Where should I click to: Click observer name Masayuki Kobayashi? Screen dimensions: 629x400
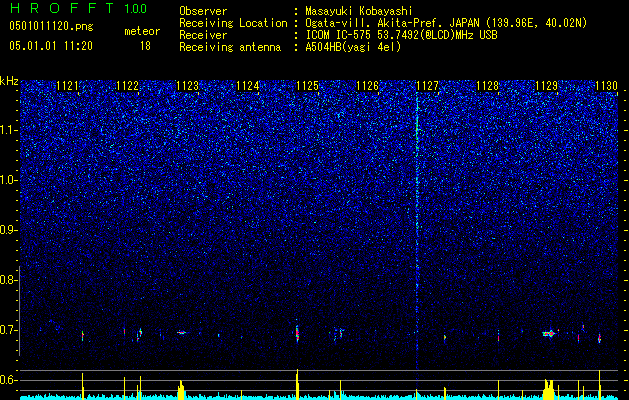pyautogui.click(x=359, y=11)
